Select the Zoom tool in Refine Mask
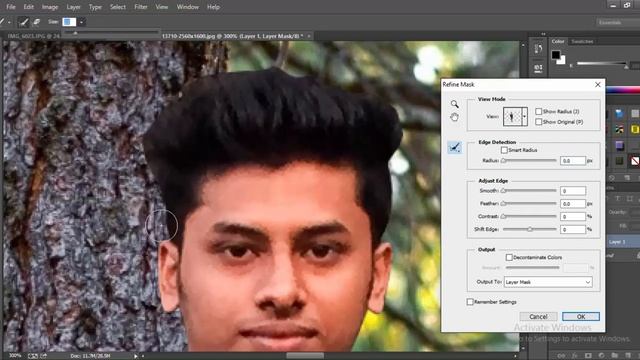This screenshot has height=360, width=640. click(x=454, y=104)
